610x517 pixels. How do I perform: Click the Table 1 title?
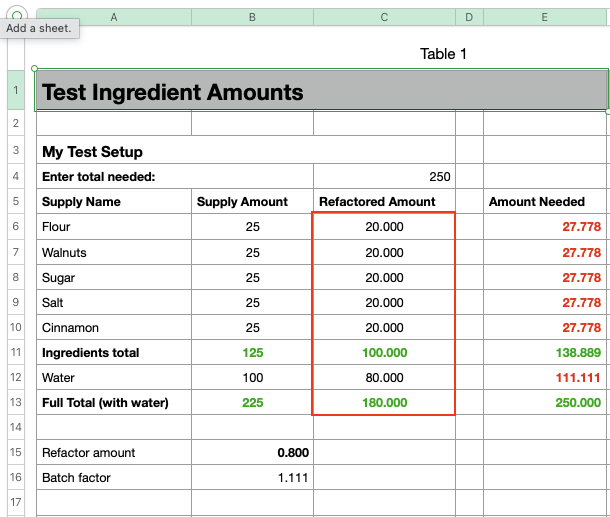pos(443,54)
